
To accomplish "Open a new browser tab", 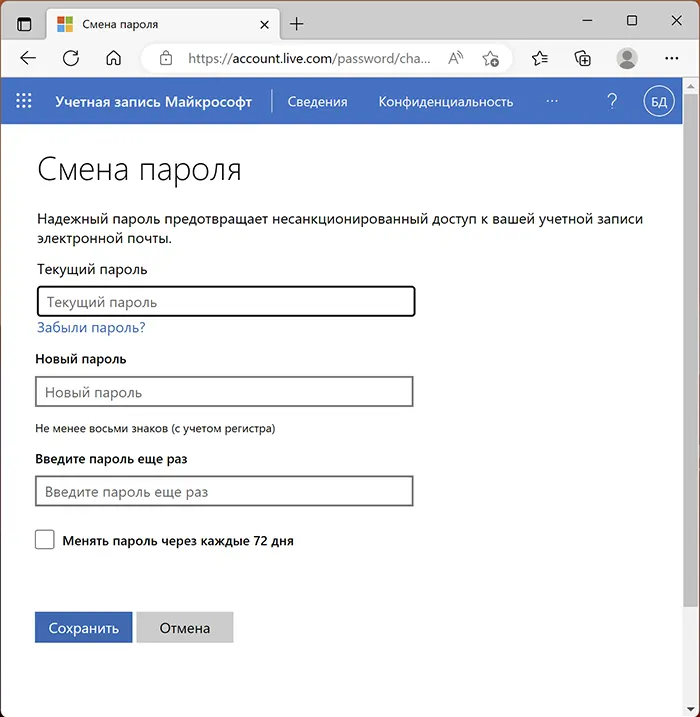I will pos(297,24).
